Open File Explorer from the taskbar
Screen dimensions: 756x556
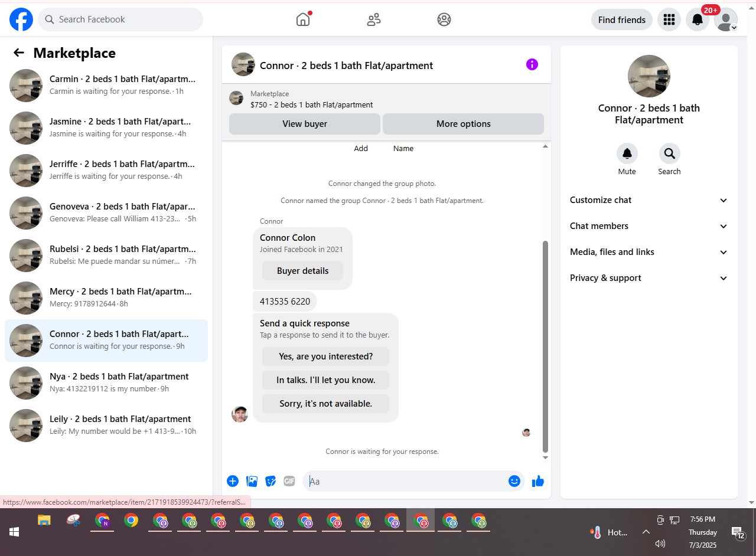pyautogui.click(x=44, y=521)
